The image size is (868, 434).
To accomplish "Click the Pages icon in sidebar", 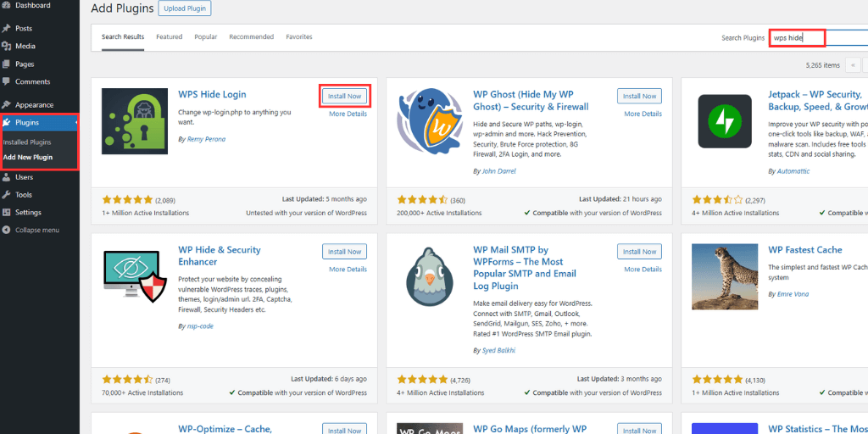I will pyautogui.click(x=6, y=64).
